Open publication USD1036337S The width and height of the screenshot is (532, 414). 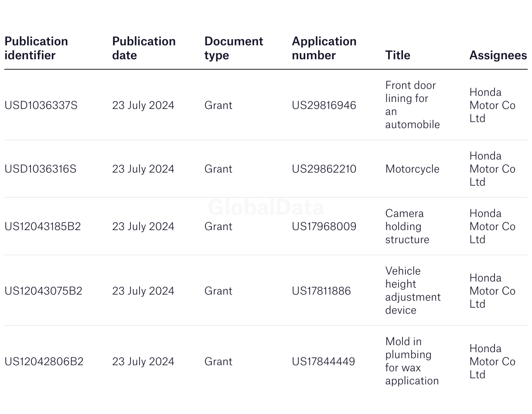pyautogui.click(x=41, y=105)
